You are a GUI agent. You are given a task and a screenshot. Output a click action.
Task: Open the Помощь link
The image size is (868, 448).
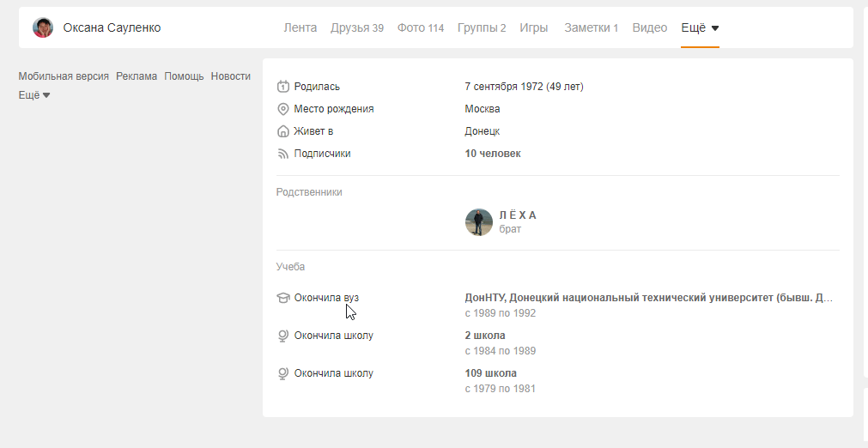point(184,76)
